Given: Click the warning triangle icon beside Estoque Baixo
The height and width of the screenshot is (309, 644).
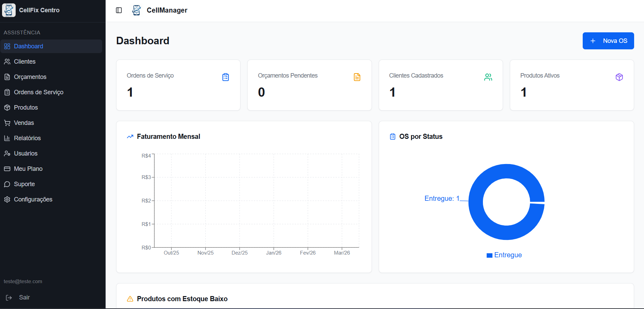Looking at the screenshot, I should coord(130,299).
